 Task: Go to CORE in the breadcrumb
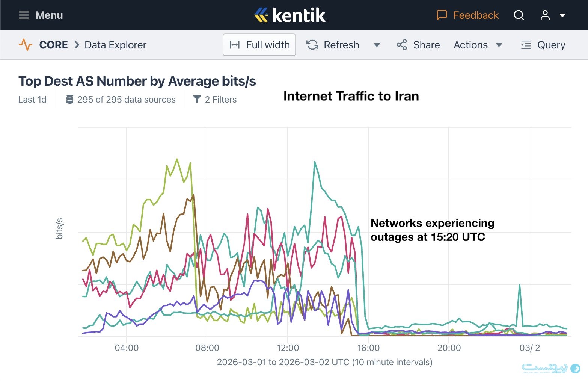coord(54,45)
